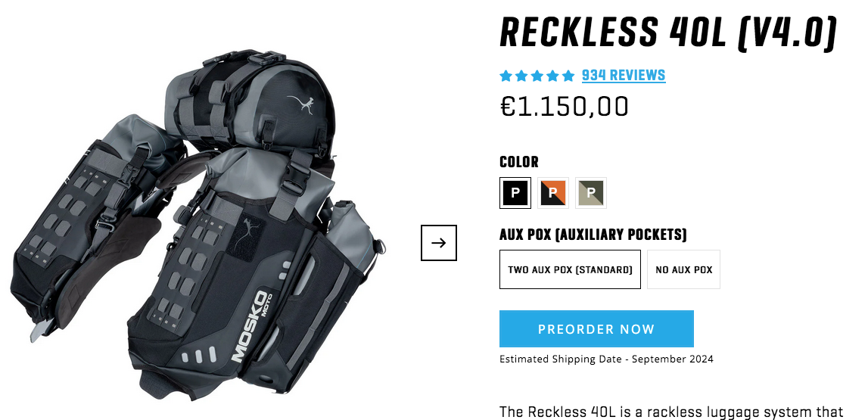
Task: Click the Aux Pox (Auxiliary Pockets) heading
Action: point(593,235)
